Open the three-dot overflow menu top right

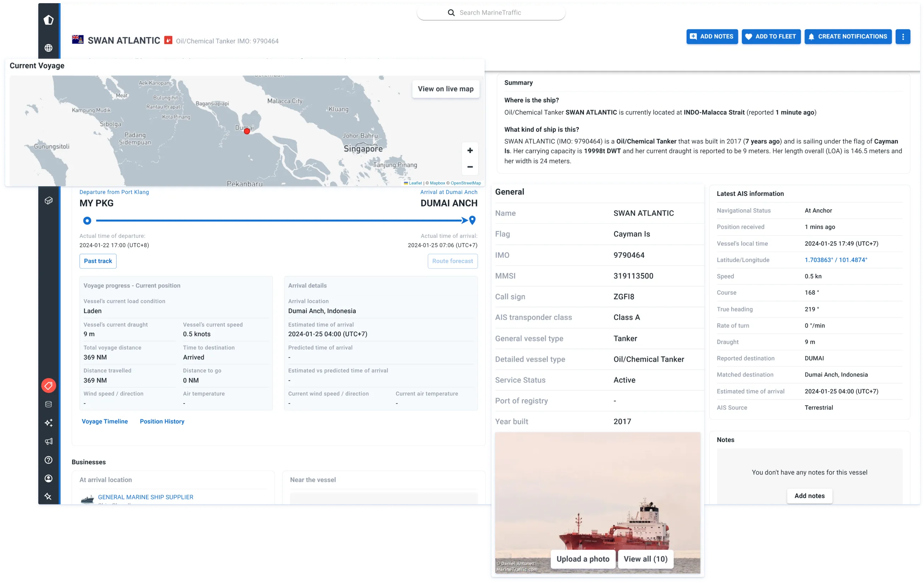pos(903,36)
